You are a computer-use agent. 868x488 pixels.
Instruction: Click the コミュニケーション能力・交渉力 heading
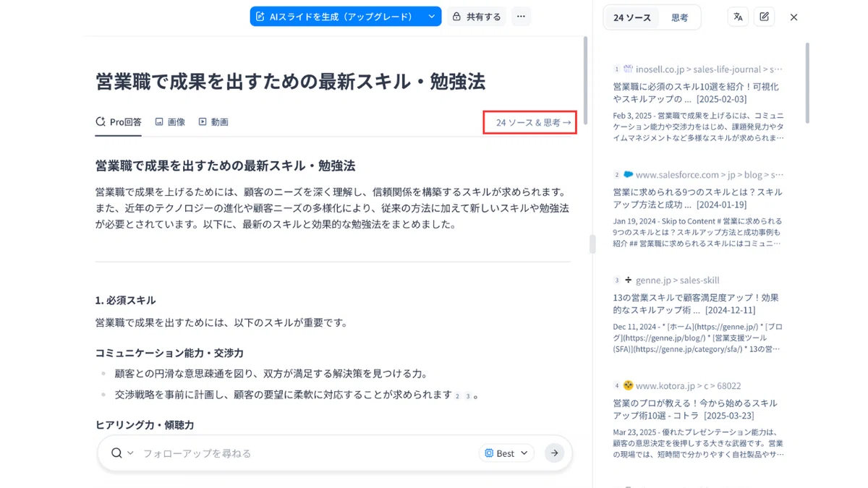pyautogui.click(x=169, y=353)
